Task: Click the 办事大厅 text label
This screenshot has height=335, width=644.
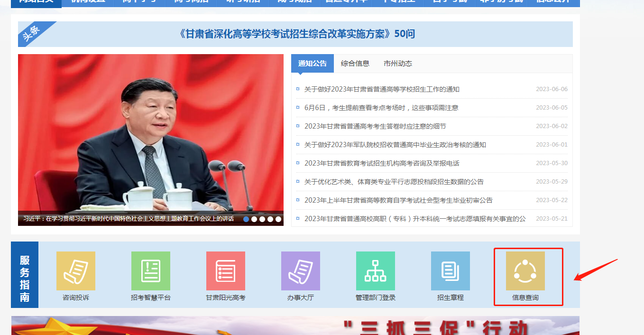Action: (301, 298)
